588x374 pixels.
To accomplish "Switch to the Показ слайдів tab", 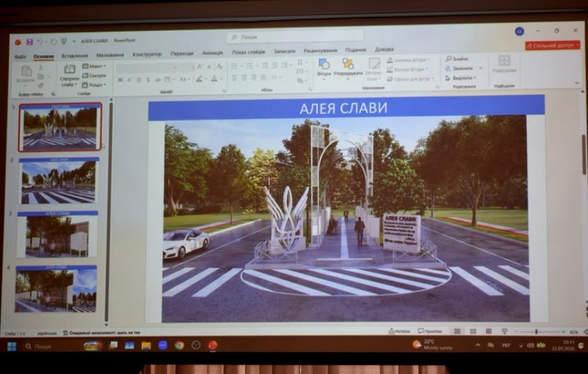I will coord(248,52).
